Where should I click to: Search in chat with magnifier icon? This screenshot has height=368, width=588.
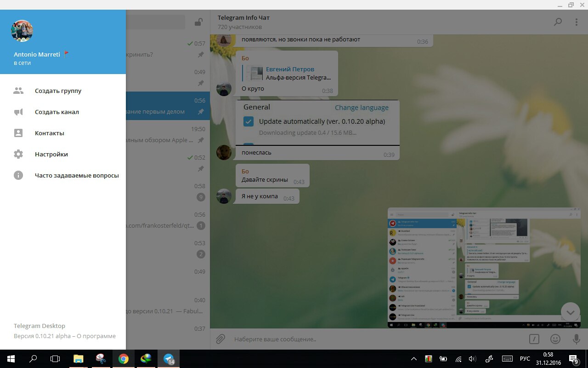[558, 22]
